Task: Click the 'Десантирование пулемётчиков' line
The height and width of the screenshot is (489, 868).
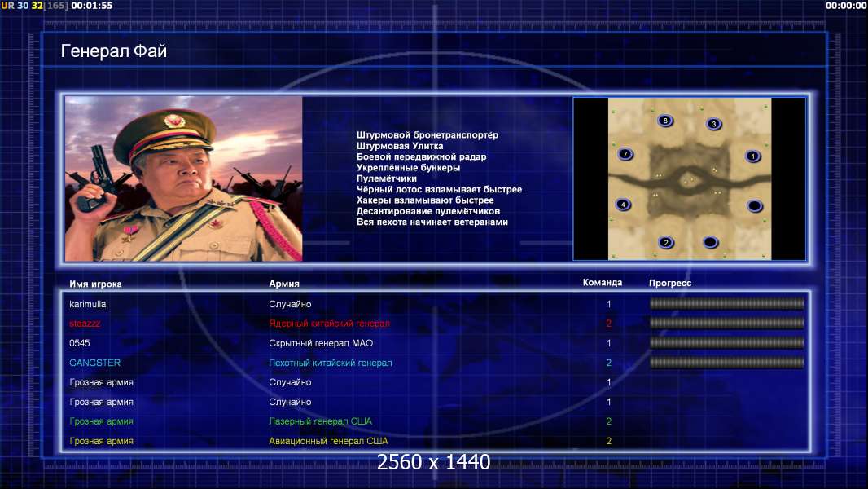Action: point(428,211)
